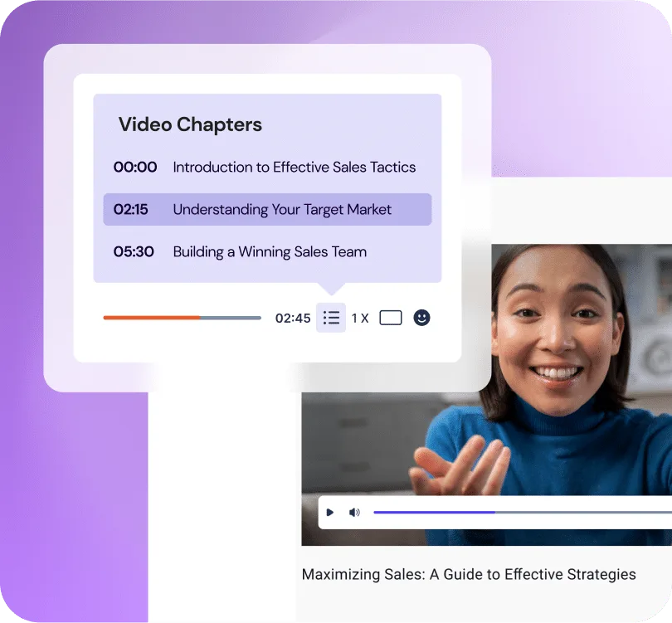The width and height of the screenshot is (672, 623).
Task: Open picture-in-picture mode icon
Action: coord(390,317)
